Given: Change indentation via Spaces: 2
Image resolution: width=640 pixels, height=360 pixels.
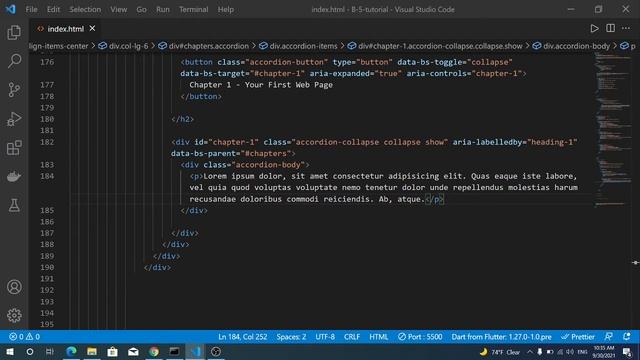Looking at the screenshot, I should tap(291, 337).
